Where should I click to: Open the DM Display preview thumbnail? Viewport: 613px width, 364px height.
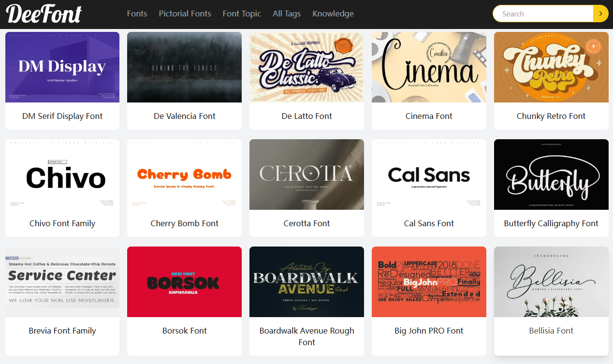(x=62, y=67)
